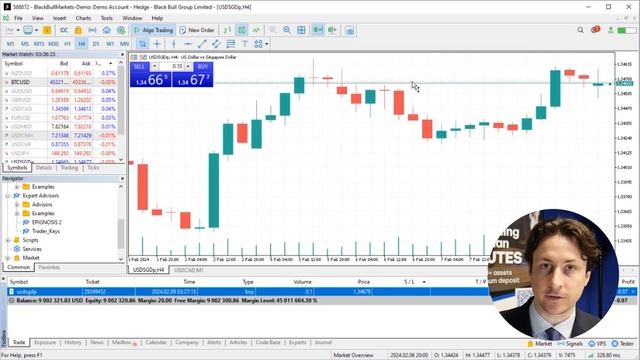Switch timeframe to M30

click(53, 44)
